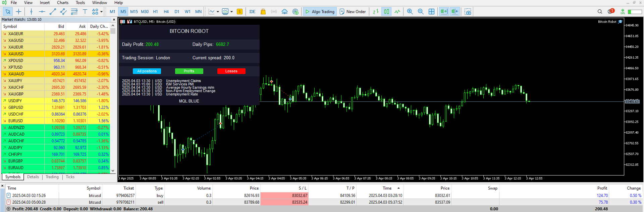Screen dimensions: 644x212
Task: Open notifications with red badge
Action: click(x=610, y=11)
